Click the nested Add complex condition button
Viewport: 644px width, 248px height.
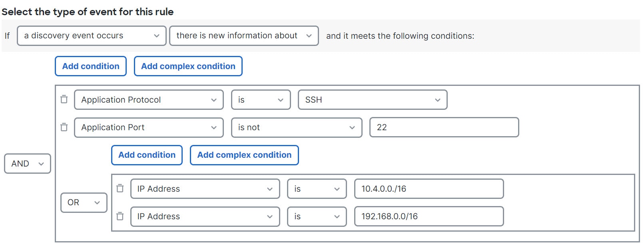point(244,155)
